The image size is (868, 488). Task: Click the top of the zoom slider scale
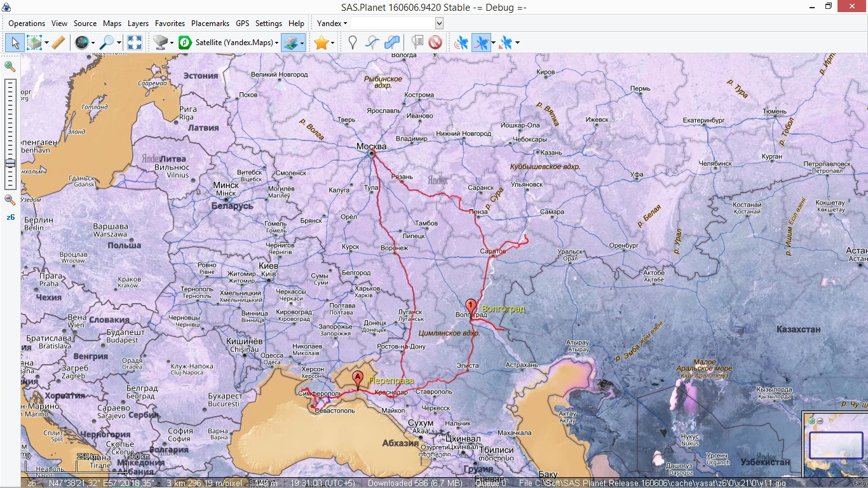pos(10,82)
